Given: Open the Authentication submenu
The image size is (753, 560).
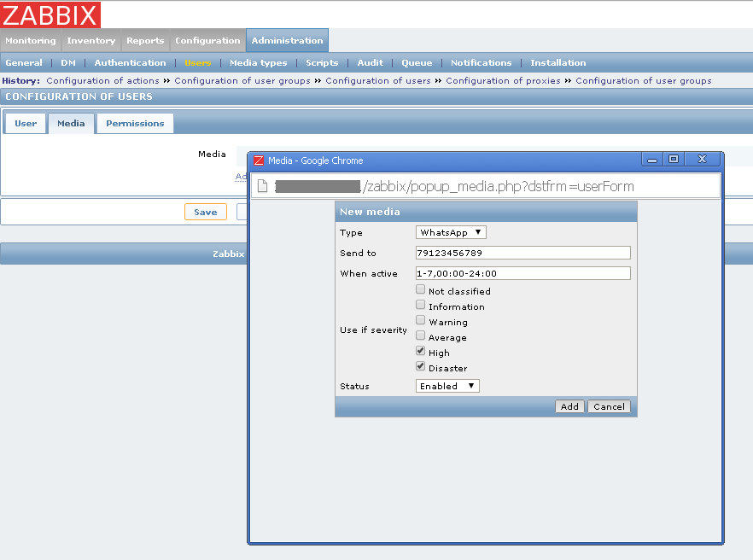Looking at the screenshot, I should pos(130,62).
